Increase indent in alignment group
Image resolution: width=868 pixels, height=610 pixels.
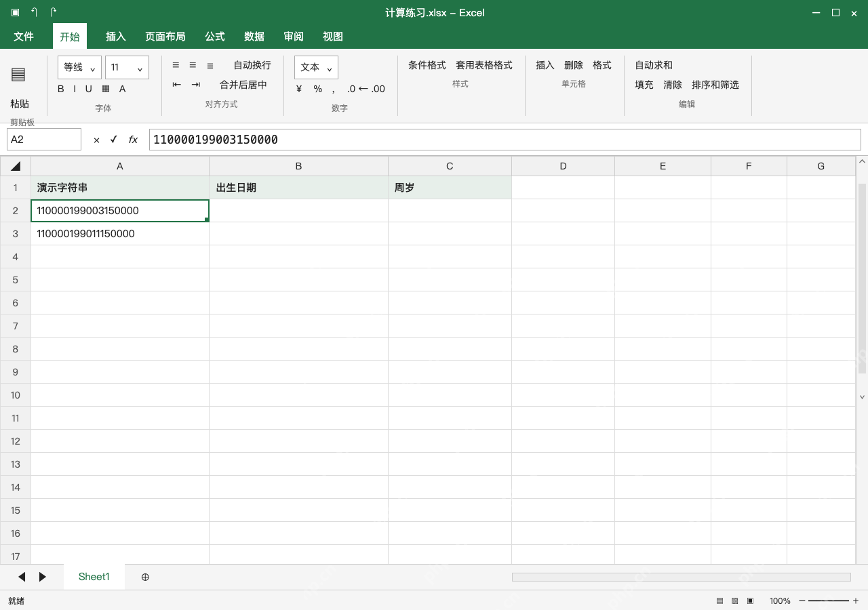point(196,85)
